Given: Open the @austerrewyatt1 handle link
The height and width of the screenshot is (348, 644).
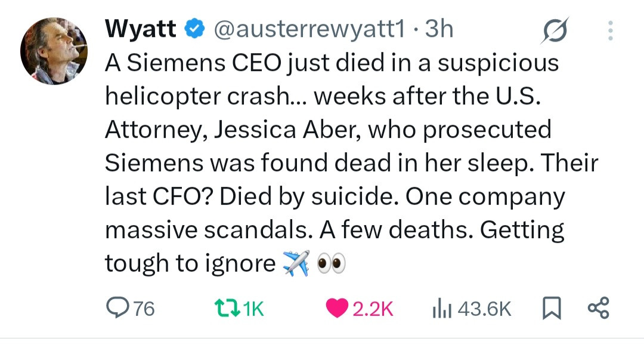Looking at the screenshot, I should [308, 29].
